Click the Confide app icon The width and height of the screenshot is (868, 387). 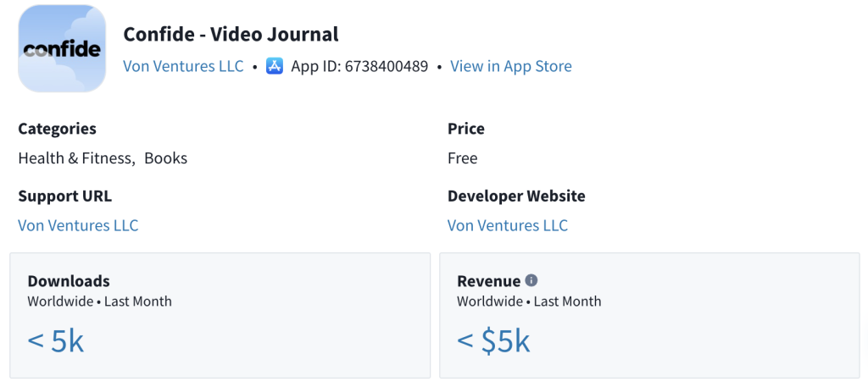tap(62, 48)
